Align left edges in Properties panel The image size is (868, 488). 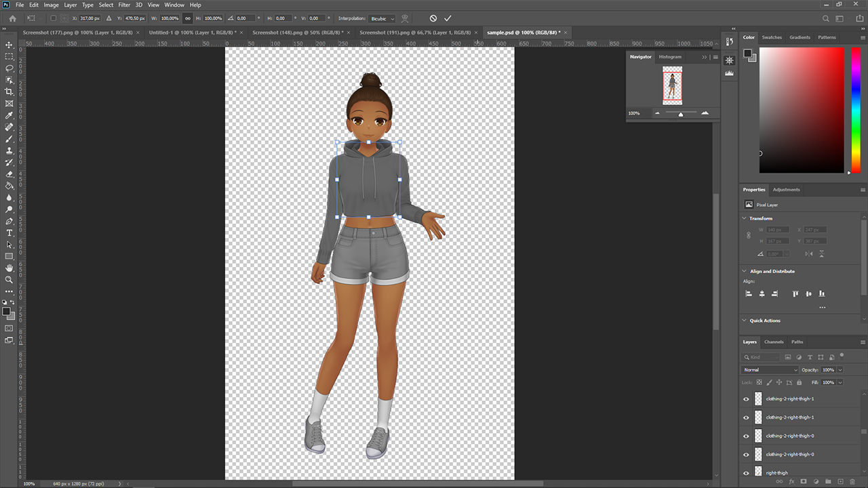tap(749, 293)
